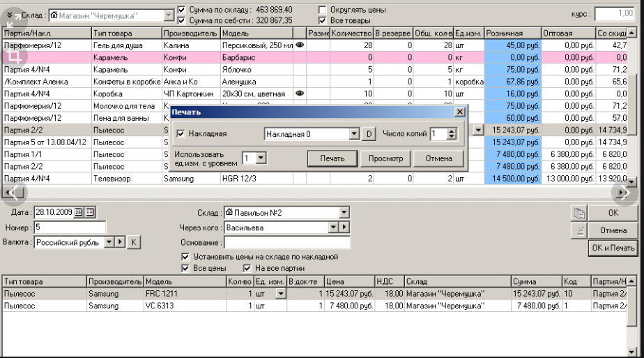
Task: Open the Валюта dropdown showing Российский рубль
Action: 109,242
